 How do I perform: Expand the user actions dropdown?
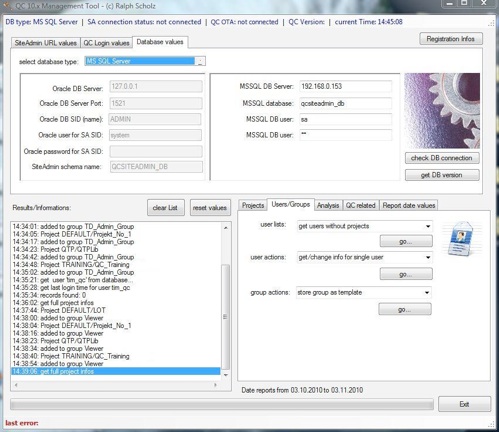coord(428,257)
